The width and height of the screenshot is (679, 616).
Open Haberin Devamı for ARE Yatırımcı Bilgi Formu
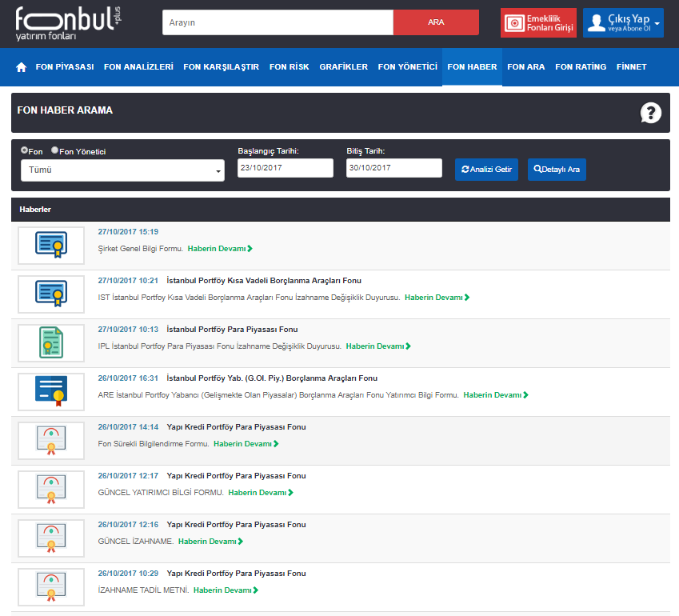(x=496, y=395)
